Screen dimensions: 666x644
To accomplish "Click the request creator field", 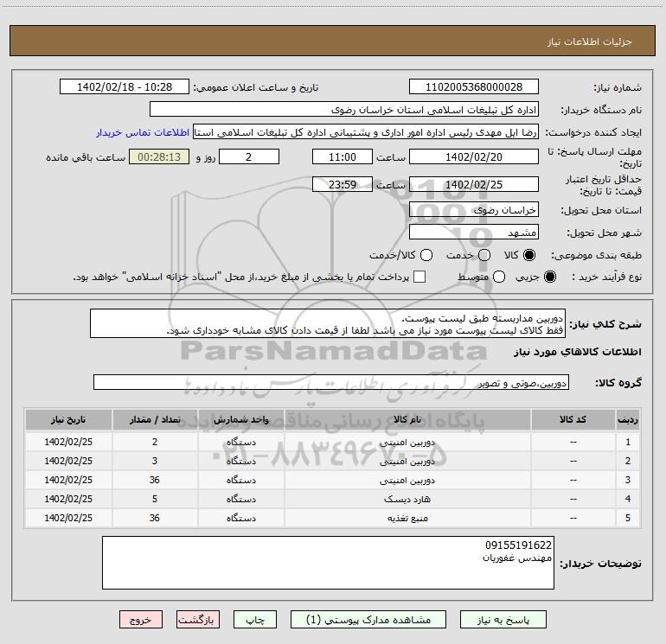I will click(x=366, y=132).
